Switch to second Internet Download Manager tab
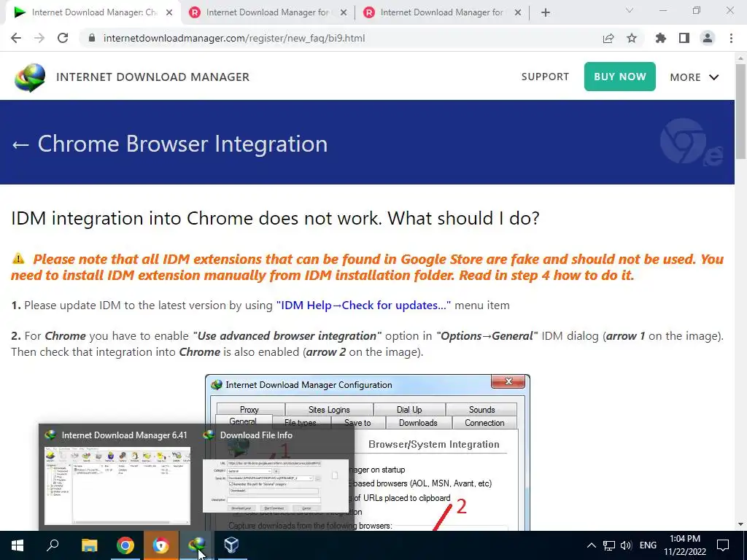This screenshot has width=747, height=560. (x=268, y=12)
